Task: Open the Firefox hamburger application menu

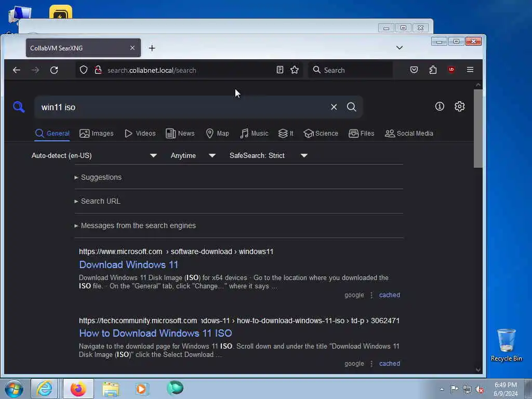Action: coord(470,70)
